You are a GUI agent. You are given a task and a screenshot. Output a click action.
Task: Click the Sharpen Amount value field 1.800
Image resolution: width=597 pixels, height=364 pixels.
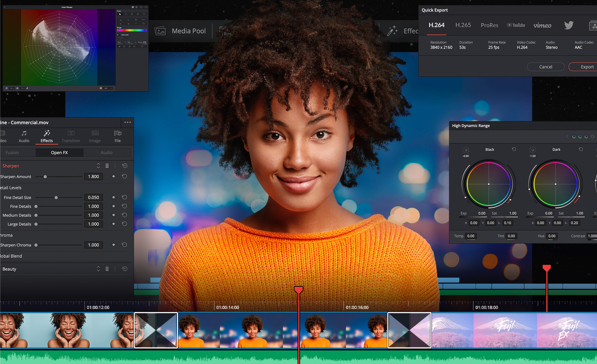[94, 176]
